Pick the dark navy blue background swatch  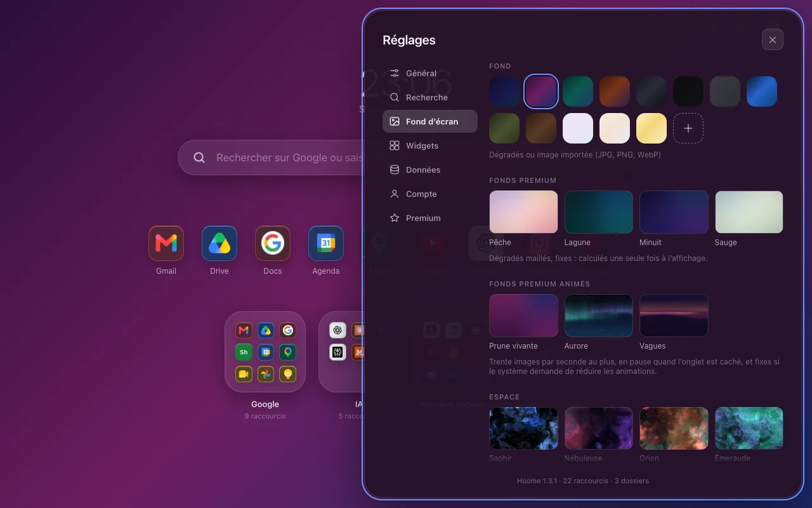tap(504, 91)
